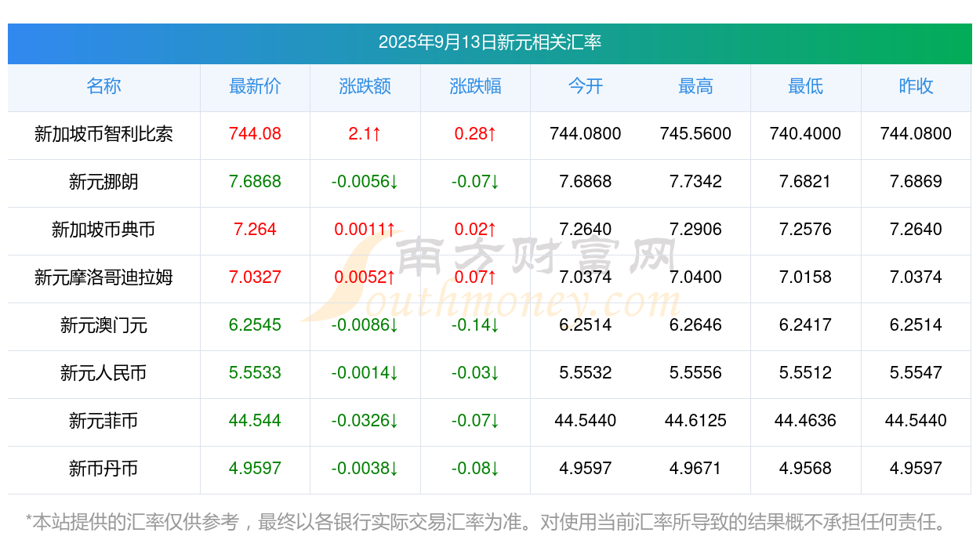Click change amount -0.0038↓
The width and height of the screenshot is (980, 547).
(x=365, y=469)
